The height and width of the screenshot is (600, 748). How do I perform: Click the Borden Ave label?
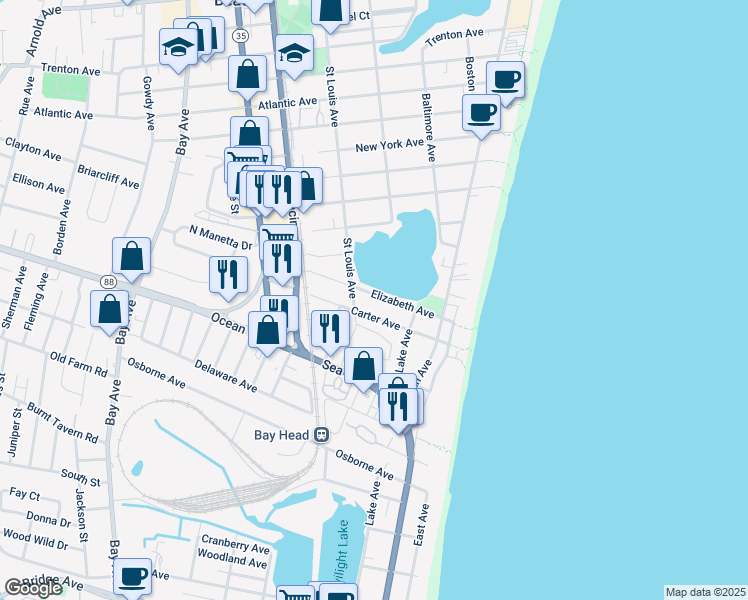click(x=62, y=227)
